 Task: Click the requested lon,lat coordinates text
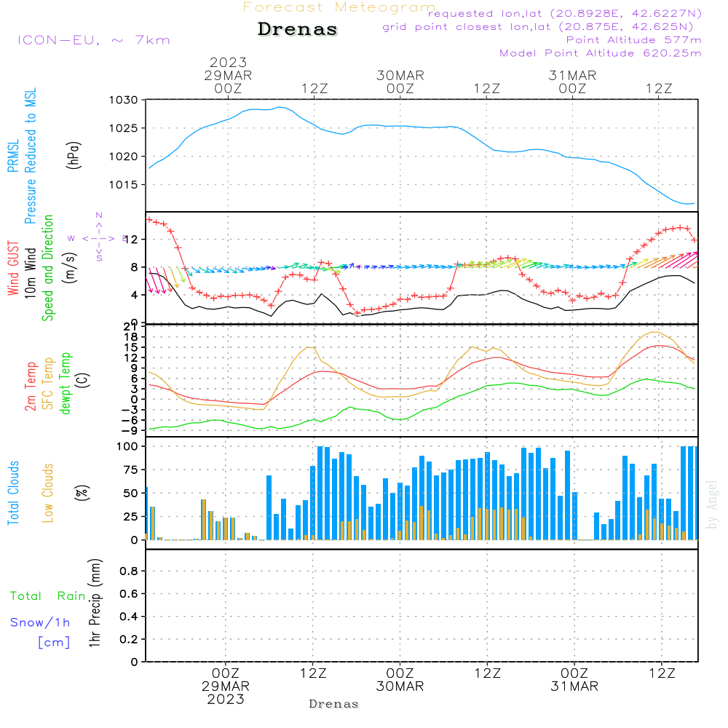[565, 14]
